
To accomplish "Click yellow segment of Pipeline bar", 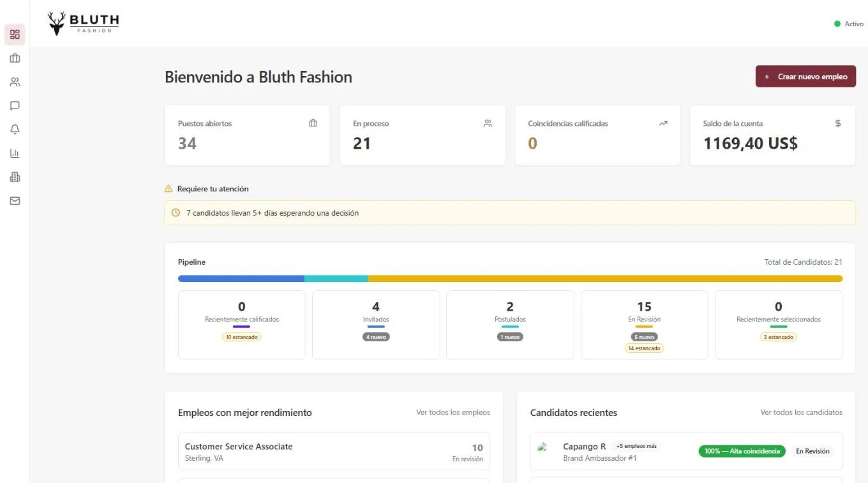I will click(605, 279).
